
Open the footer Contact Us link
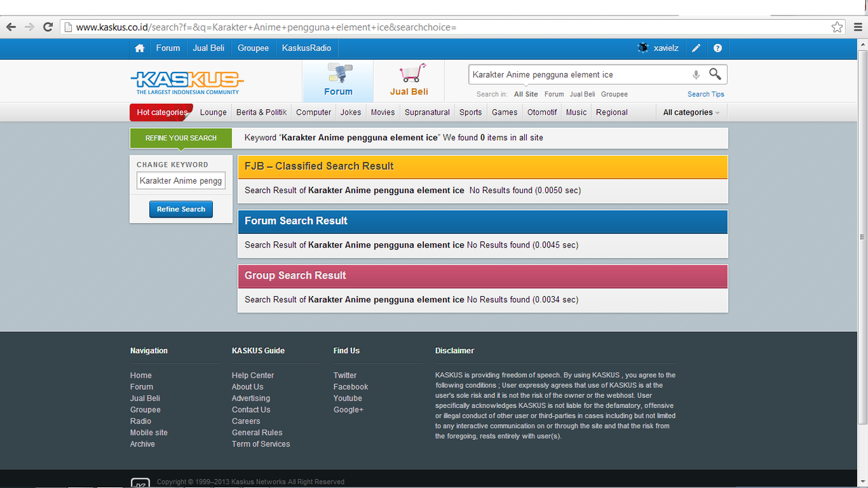click(x=251, y=410)
